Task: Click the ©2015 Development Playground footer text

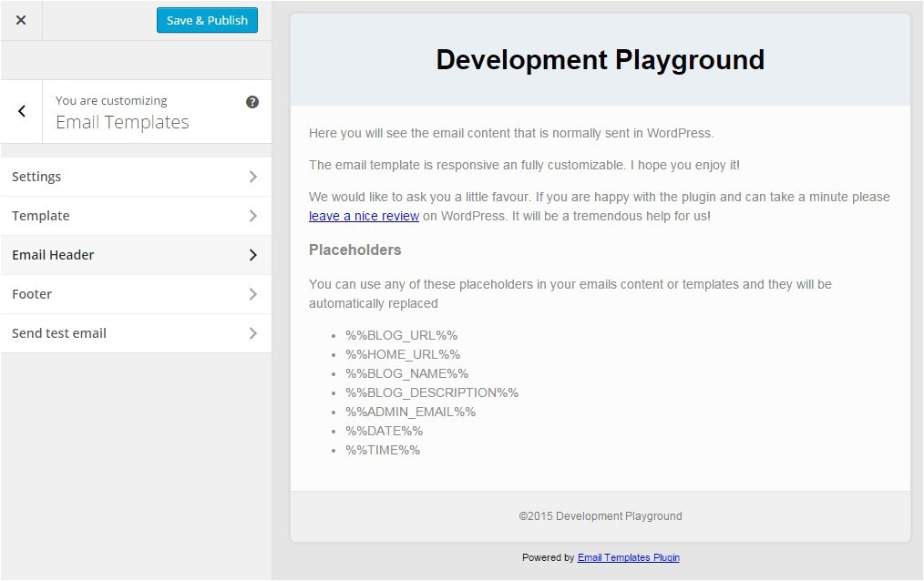Action: (x=601, y=516)
